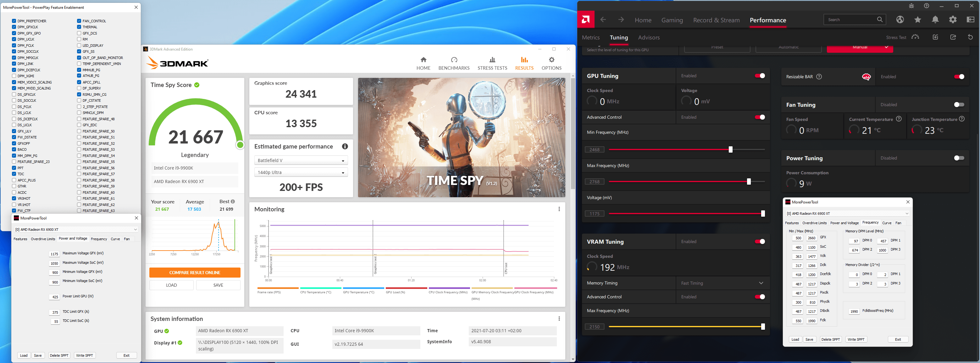
Task: Click the estimated game performance info icon
Action: pyautogui.click(x=345, y=146)
